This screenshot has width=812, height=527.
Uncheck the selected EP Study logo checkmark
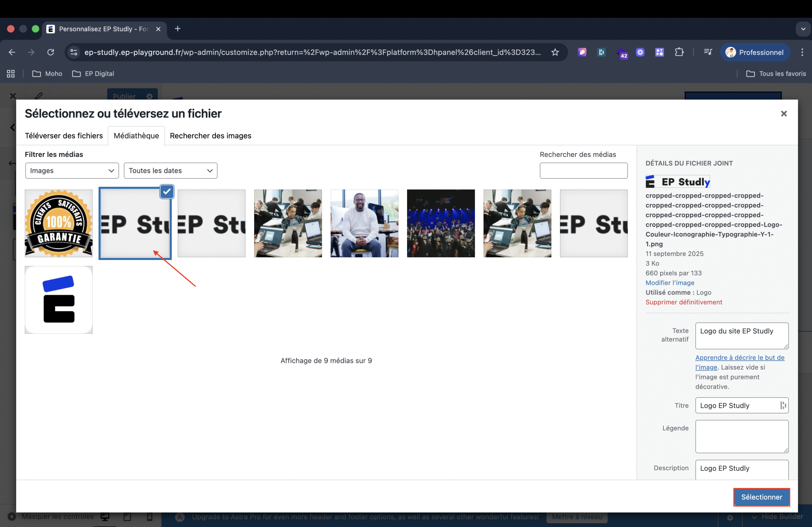[167, 192]
